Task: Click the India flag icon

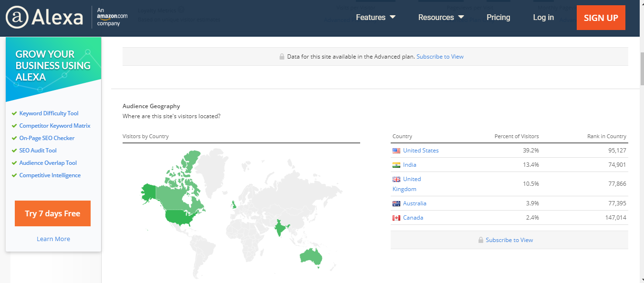Action: [x=396, y=165]
